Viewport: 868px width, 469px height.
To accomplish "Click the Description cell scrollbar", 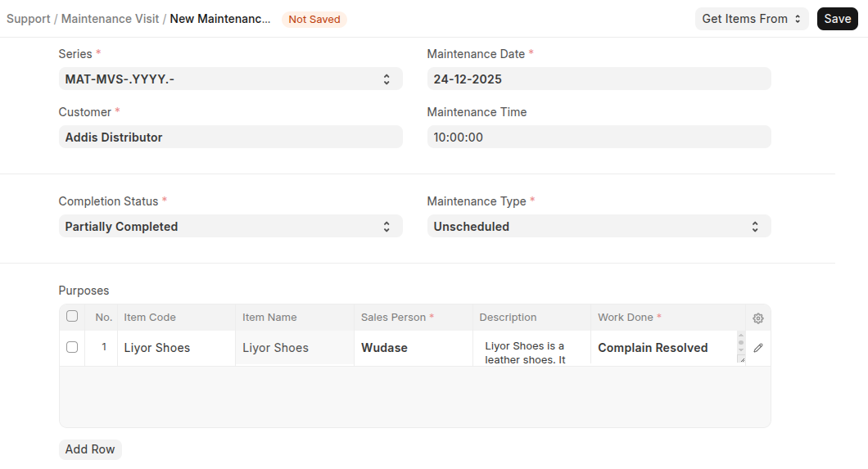I will tap(741, 343).
